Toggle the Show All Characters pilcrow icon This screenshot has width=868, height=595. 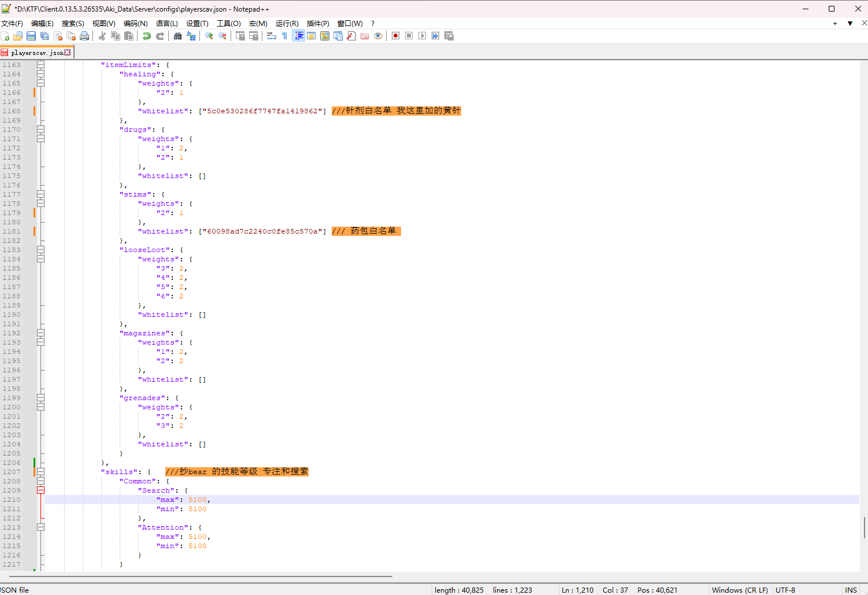point(284,36)
